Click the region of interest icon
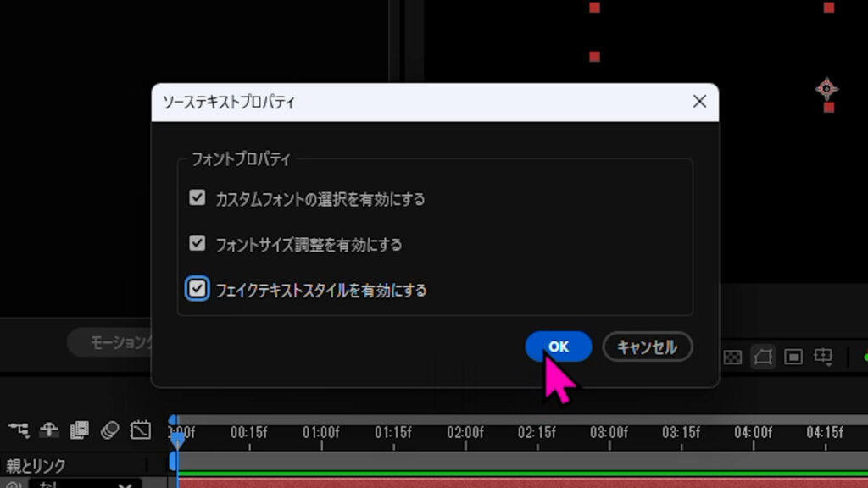The image size is (868, 488). (793, 357)
